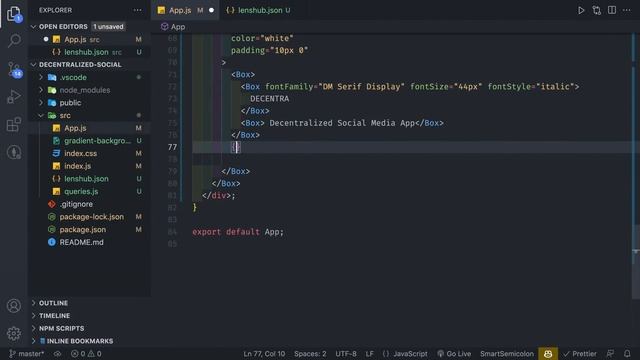Open the Extensions view
640x360 pixels.
pyautogui.click(x=14, y=124)
